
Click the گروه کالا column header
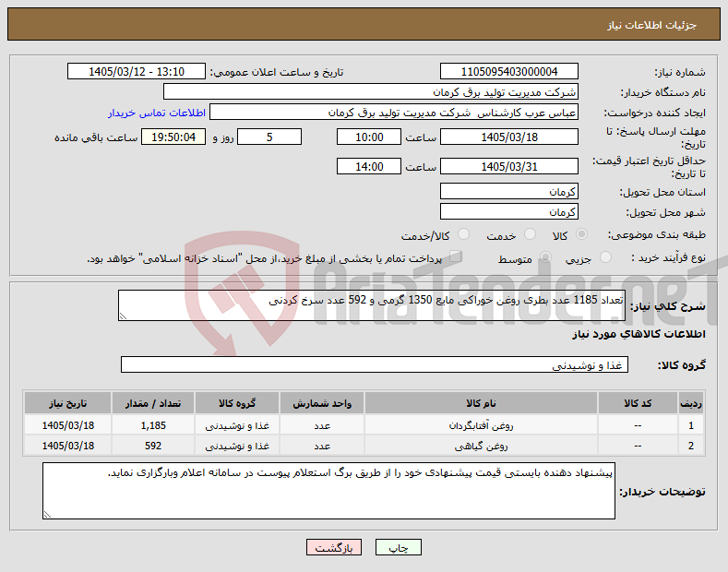click(237, 403)
